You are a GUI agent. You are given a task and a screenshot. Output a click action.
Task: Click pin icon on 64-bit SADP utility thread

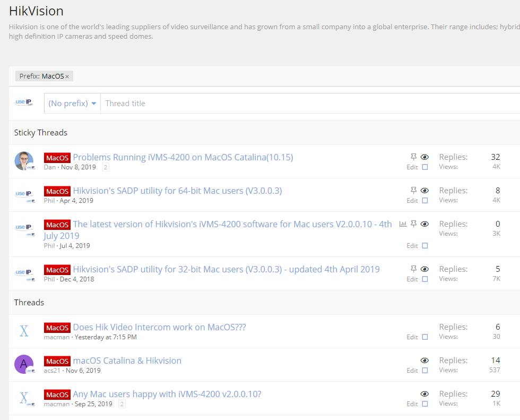[x=414, y=191]
